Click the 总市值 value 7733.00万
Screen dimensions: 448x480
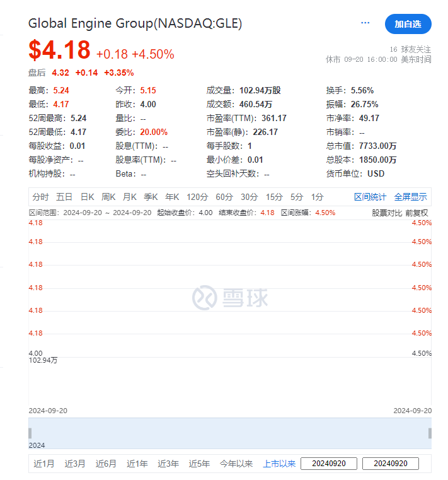[x=377, y=146]
